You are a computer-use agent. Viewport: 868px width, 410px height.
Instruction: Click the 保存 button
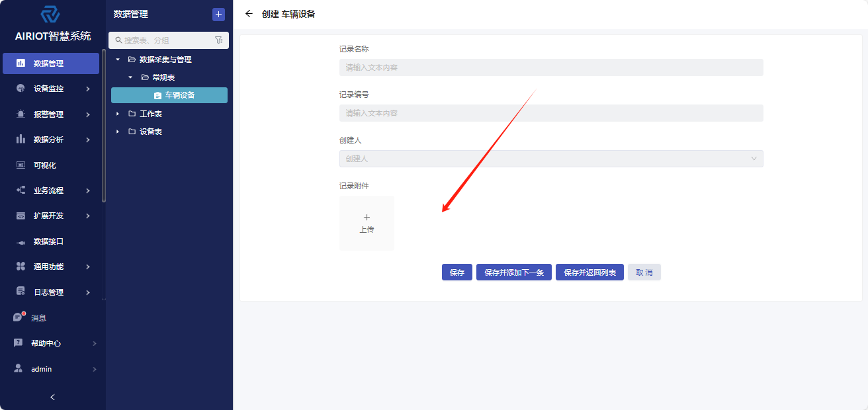456,272
